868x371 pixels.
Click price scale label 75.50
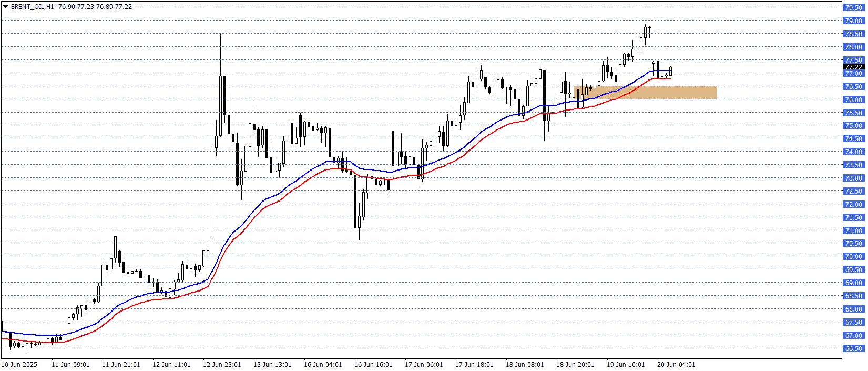coord(853,113)
